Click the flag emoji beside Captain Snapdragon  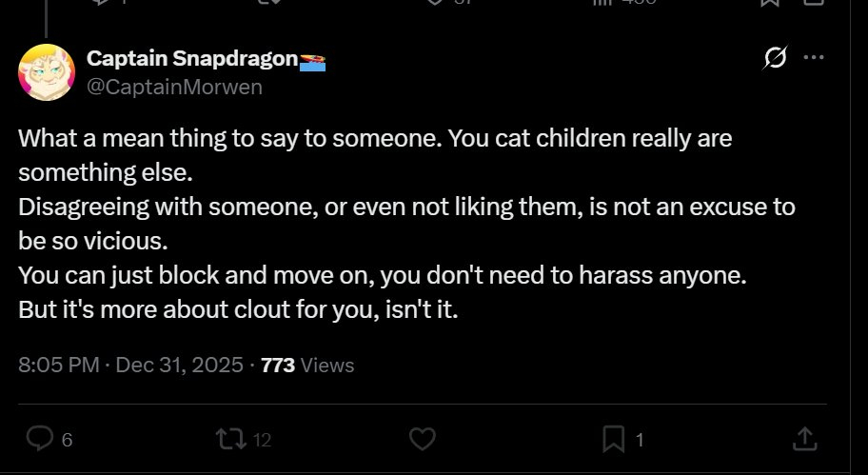(313, 62)
